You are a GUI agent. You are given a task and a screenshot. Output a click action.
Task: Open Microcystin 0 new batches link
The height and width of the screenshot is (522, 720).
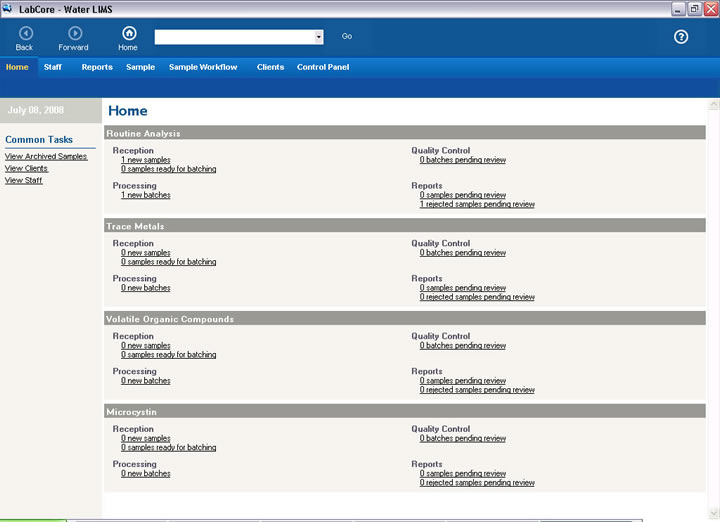146,473
